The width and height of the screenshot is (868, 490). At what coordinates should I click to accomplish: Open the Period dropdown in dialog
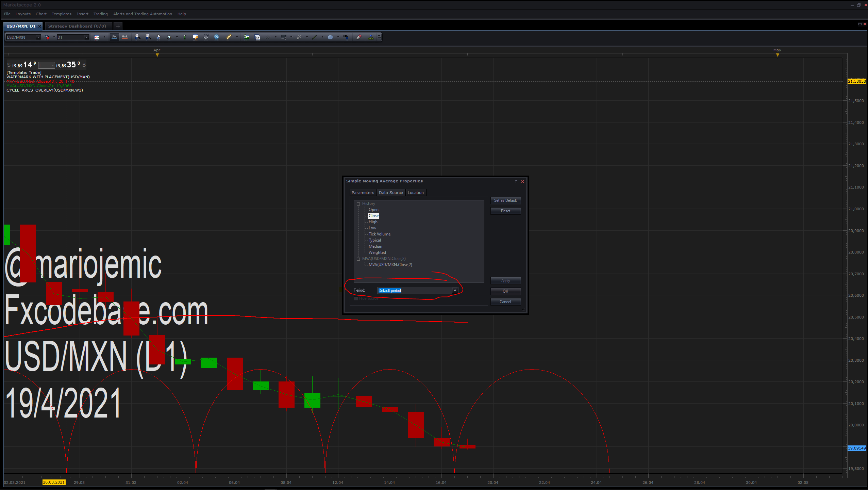[x=455, y=291]
